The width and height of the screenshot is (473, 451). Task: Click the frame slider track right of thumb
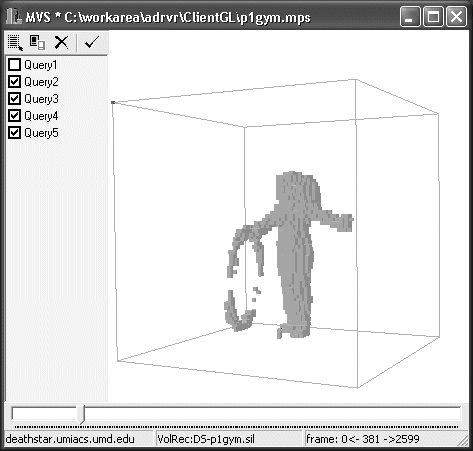(273, 414)
